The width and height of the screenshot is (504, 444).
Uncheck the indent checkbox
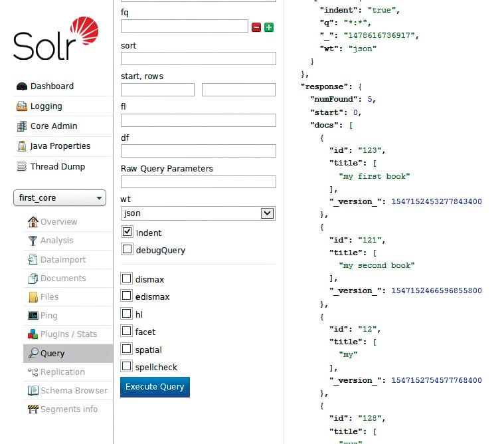(x=127, y=232)
